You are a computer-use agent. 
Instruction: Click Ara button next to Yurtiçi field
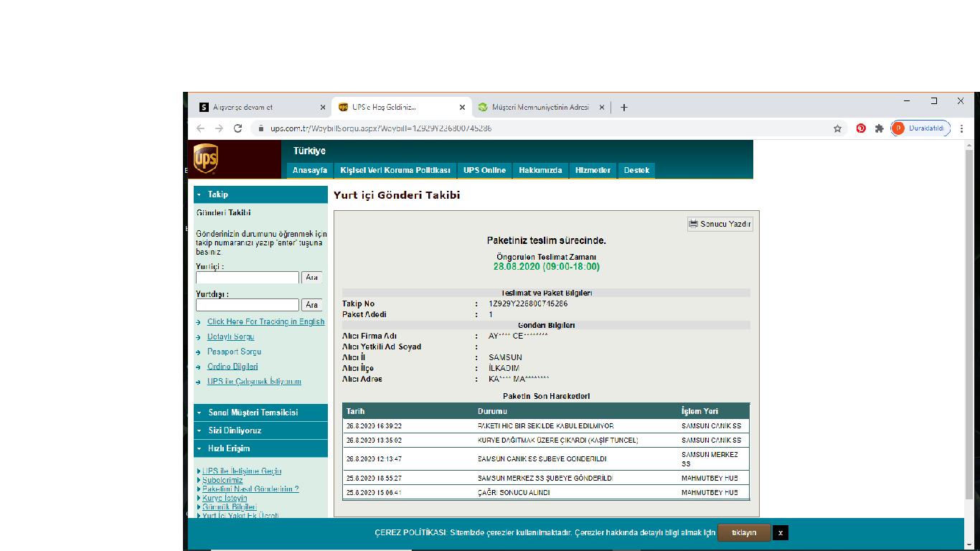[x=312, y=278]
